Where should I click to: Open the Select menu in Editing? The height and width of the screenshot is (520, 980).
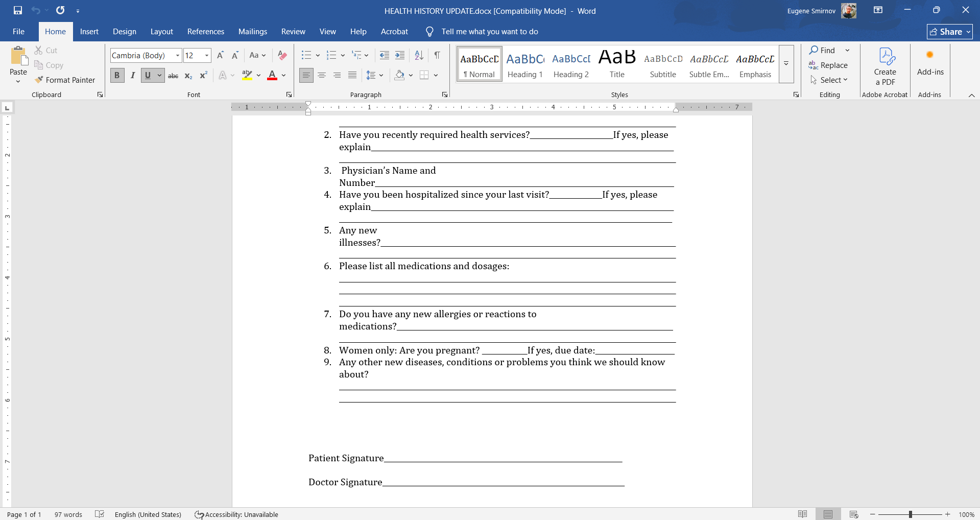click(830, 80)
